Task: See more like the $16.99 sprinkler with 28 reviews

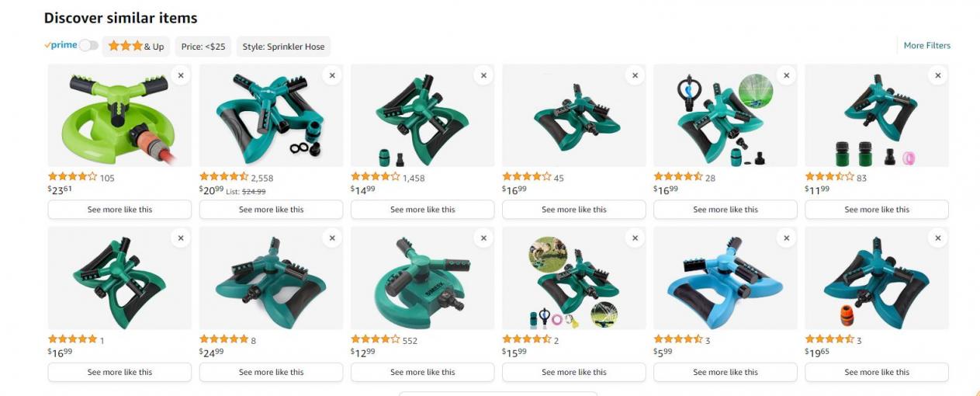Action: coord(725,210)
